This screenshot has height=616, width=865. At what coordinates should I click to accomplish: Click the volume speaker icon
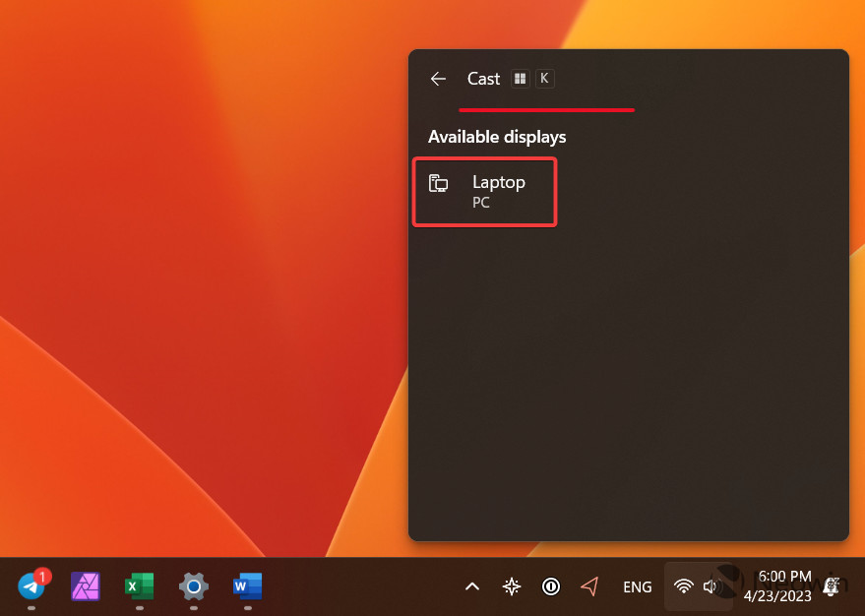(711, 587)
